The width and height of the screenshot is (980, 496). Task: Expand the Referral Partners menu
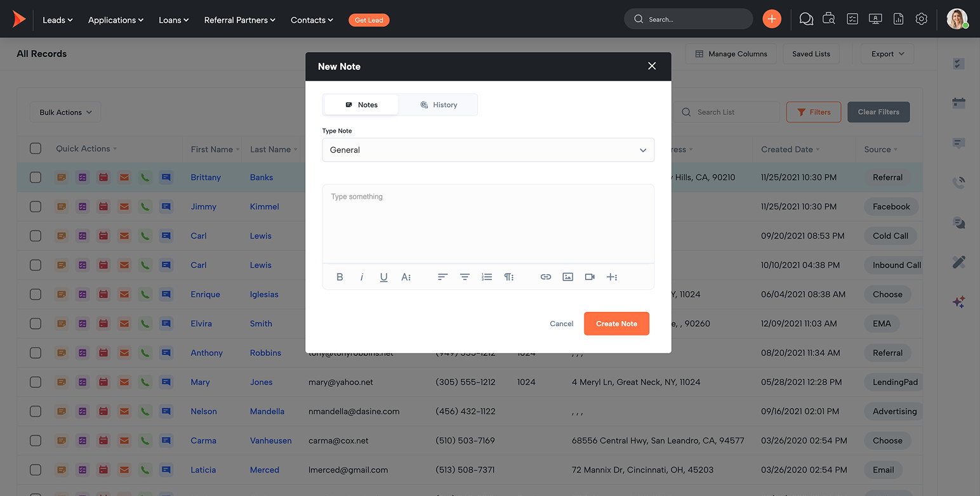(240, 20)
